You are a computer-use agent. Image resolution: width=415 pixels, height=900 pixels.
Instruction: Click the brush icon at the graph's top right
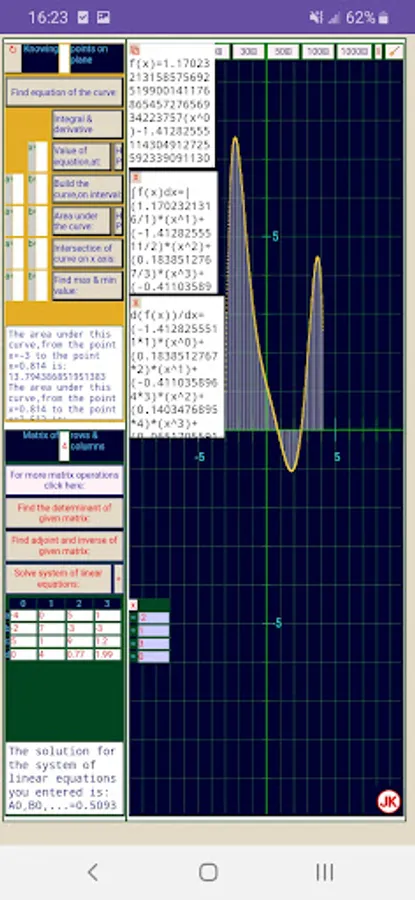coord(394,51)
